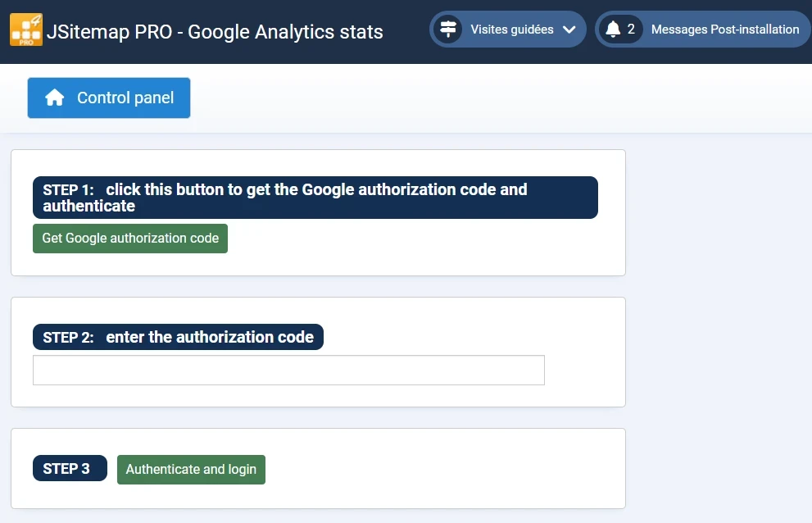Click the home icon on Control panel button
Image resolution: width=812 pixels, height=523 pixels.
click(x=55, y=98)
